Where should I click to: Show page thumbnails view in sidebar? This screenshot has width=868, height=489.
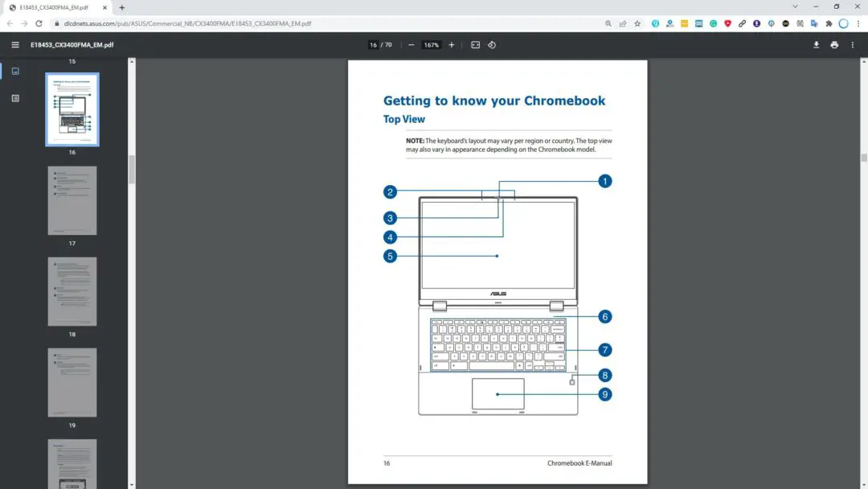click(x=15, y=72)
